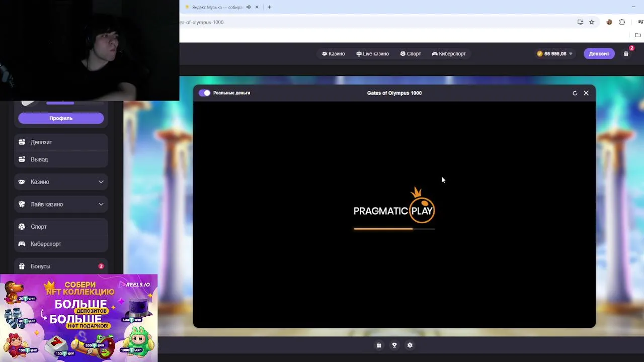Mute the Яндекс Музыка tab audio

tap(249, 7)
